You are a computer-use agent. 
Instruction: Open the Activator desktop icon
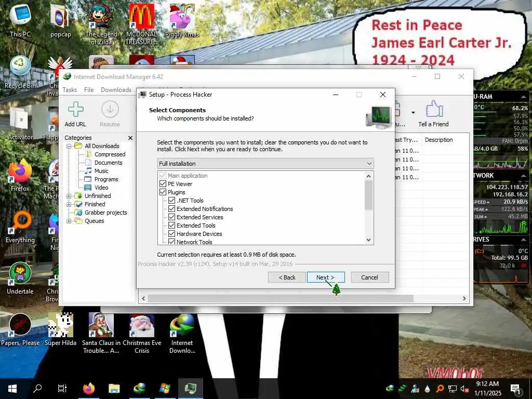pos(20,124)
